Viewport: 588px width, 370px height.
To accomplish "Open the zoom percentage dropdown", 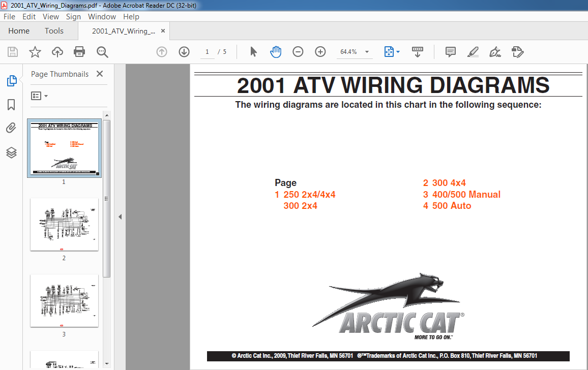I will coord(367,52).
